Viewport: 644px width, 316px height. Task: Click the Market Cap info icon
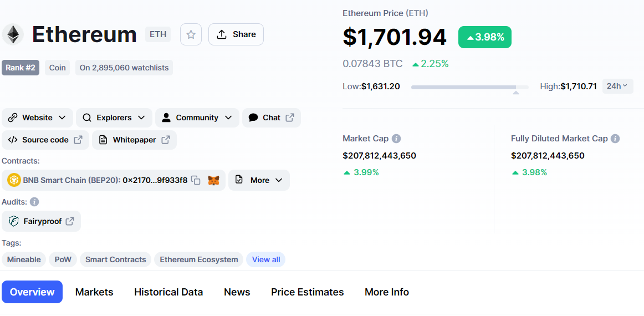click(396, 139)
